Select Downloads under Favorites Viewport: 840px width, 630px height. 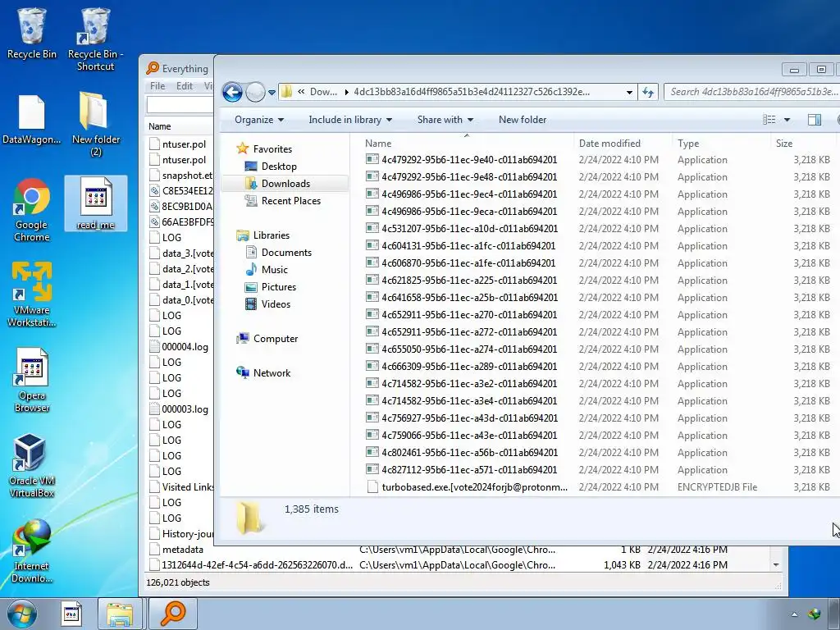pos(285,183)
